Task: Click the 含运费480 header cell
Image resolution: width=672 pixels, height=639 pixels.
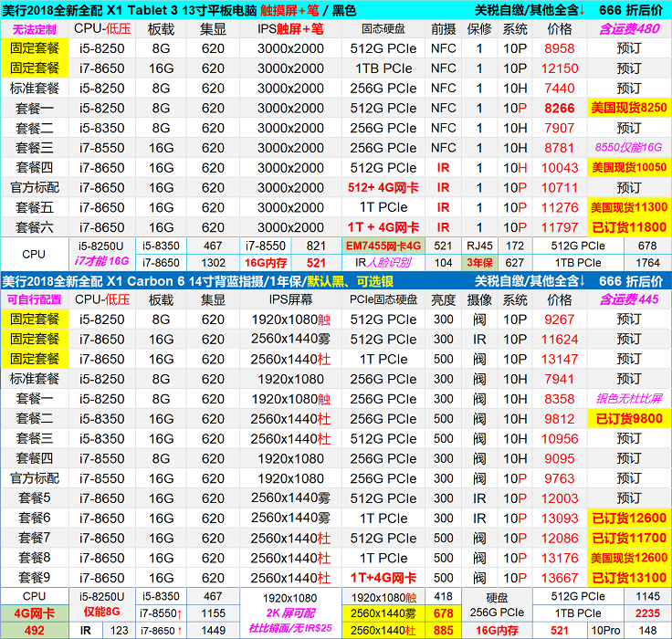Action: tap(629, 29)
